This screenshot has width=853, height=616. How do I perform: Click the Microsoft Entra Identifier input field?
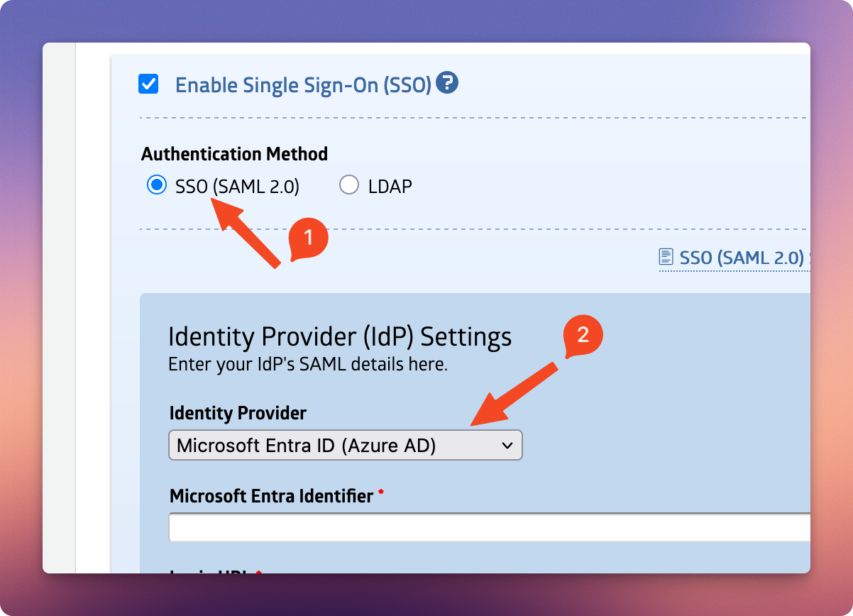[490, 527]
